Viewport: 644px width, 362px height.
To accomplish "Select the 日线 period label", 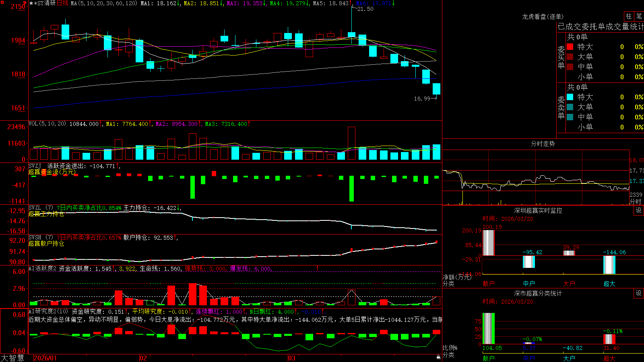I will point(62,3).
